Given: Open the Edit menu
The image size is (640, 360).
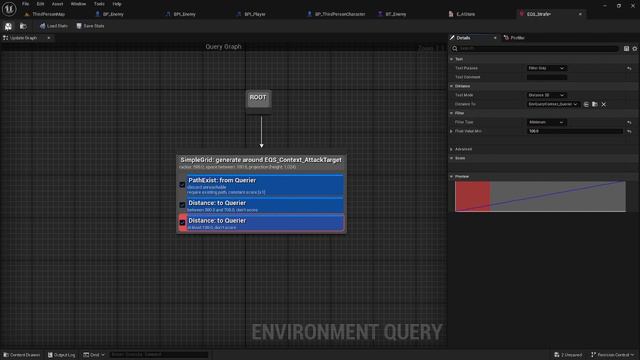Looking at the screenshot, I should pyautogui.click(x=40, y=4).
